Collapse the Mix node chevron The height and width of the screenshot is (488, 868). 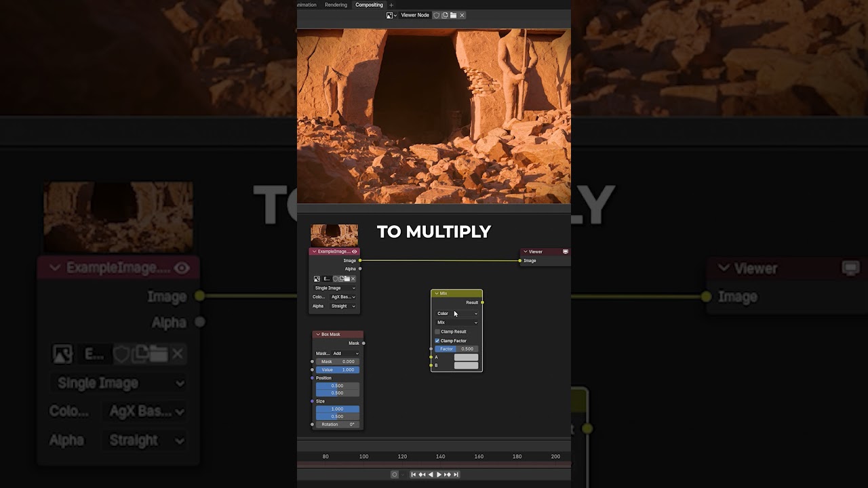(x=436, y=293)
